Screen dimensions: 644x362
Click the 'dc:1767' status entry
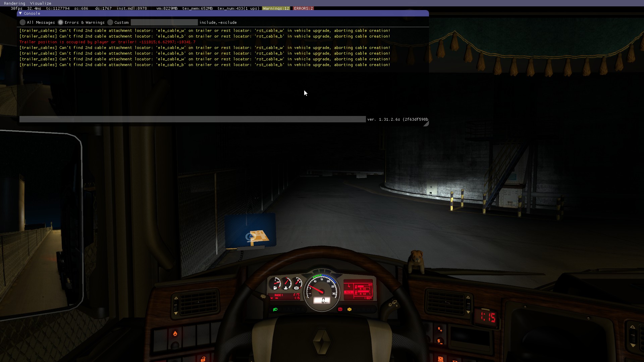click(103, 8)
